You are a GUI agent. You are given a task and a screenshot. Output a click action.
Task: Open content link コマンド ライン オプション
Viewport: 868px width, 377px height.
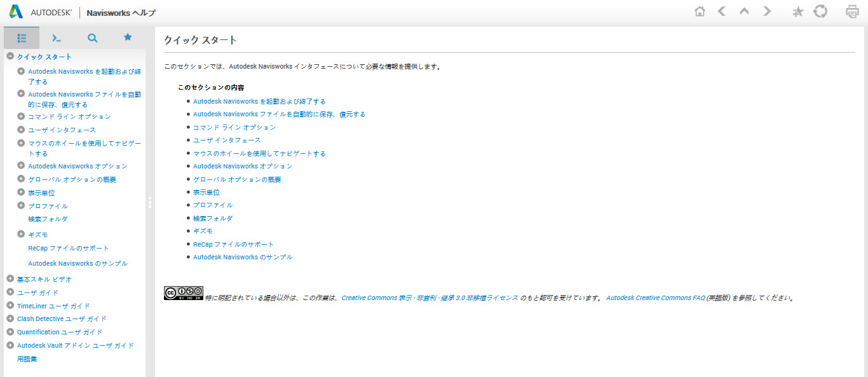point(234,128)
